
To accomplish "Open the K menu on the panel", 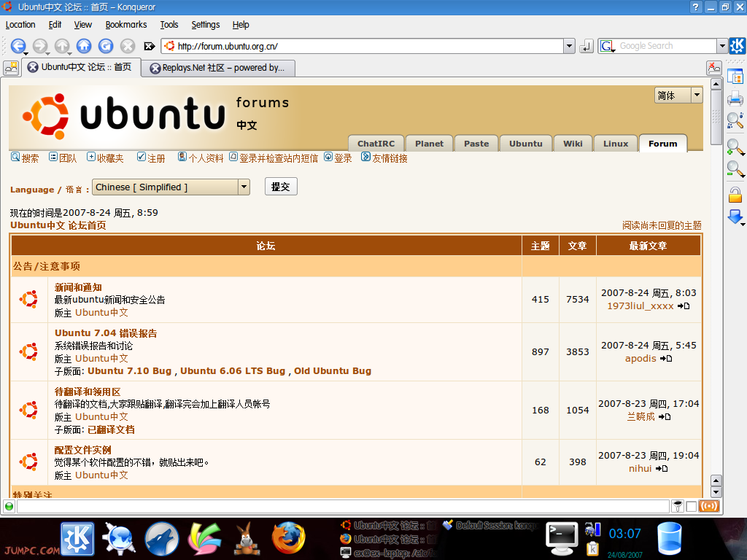I will click(77, 539).
